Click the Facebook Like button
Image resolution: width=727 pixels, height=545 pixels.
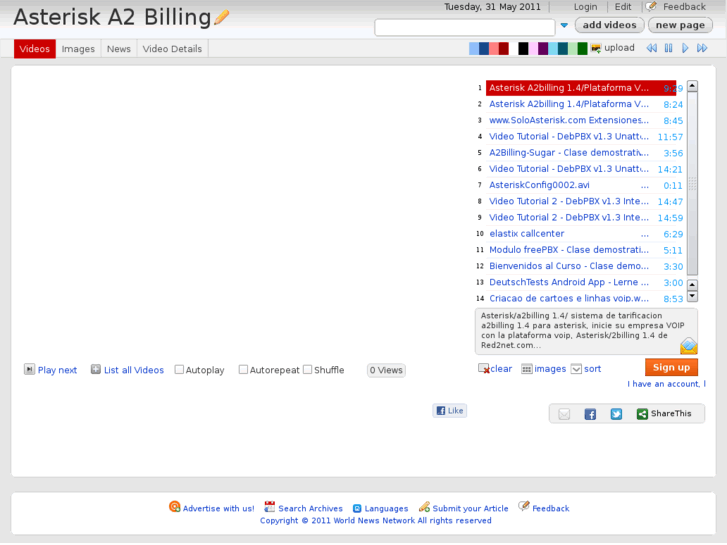[x=450, y=410]
